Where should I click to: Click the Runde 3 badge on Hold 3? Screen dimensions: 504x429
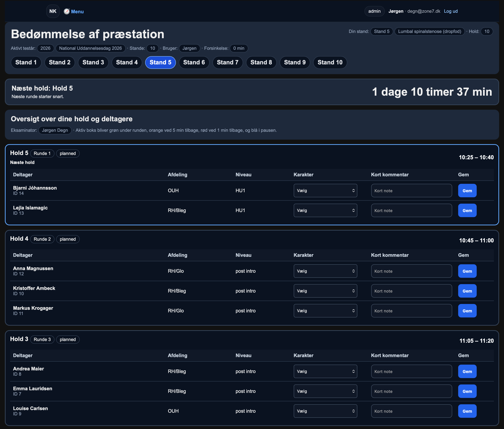(x=42, y=340)
